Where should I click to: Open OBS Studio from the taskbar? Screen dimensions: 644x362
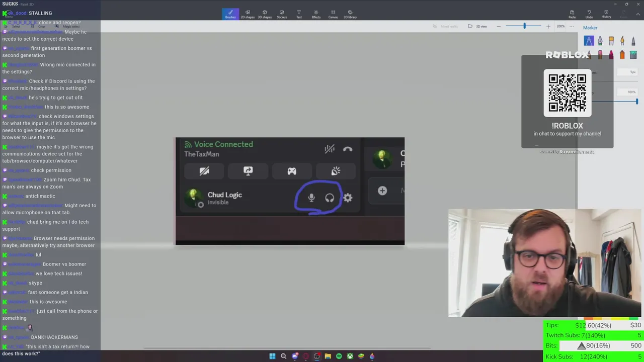tap(316, 356)
